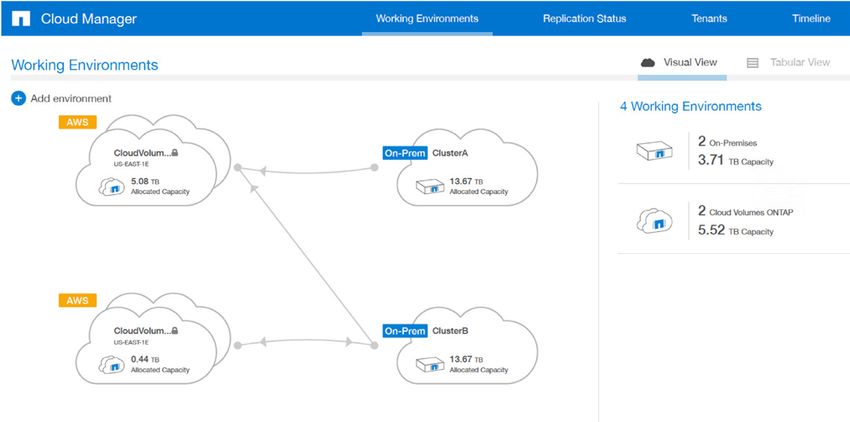Open the 0.44 TB CloudVolume cloud icon

pos(112,364)
